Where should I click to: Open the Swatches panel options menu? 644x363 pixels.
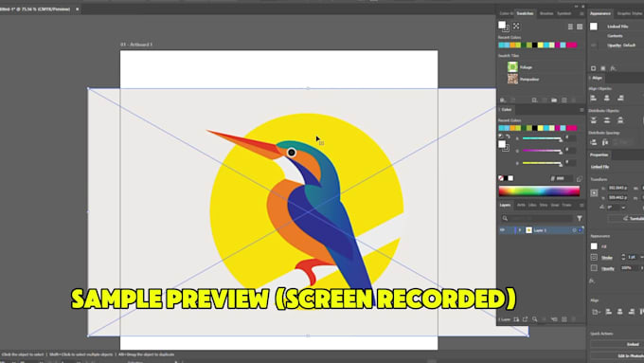tap(581, 13)
